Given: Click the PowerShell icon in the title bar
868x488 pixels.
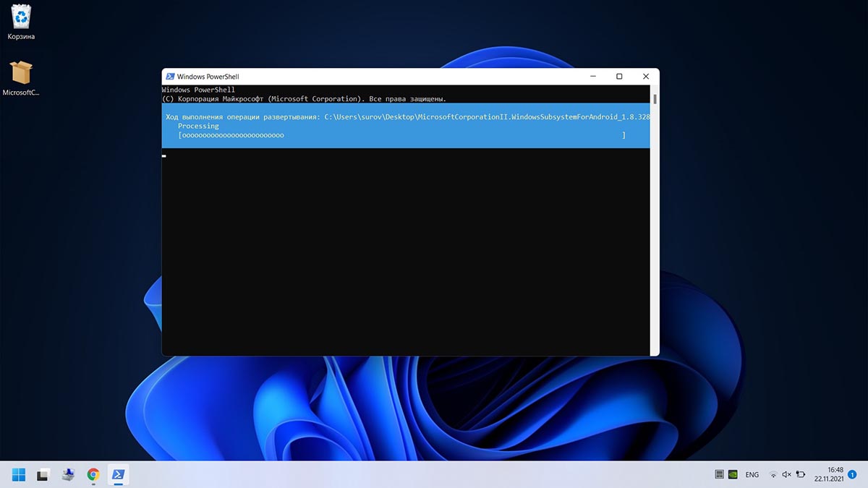Looking at the screenshot, I should coord(170,77).
